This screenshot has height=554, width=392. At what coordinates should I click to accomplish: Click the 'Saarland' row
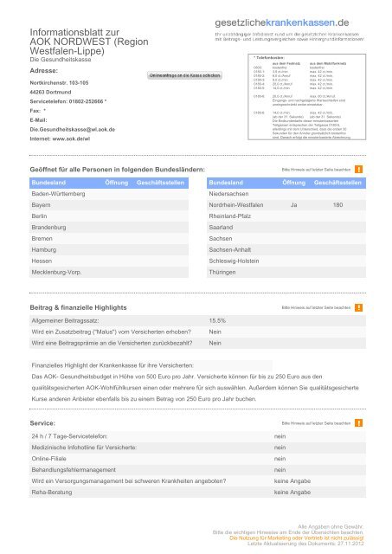286,227
